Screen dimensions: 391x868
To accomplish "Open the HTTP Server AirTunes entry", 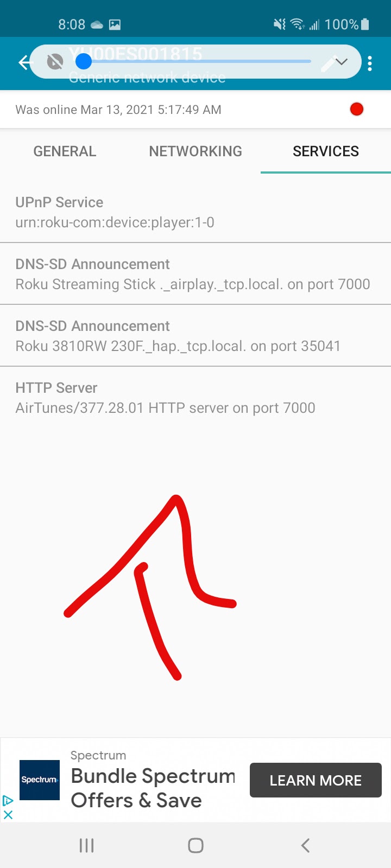I will (x=195, y=398).
